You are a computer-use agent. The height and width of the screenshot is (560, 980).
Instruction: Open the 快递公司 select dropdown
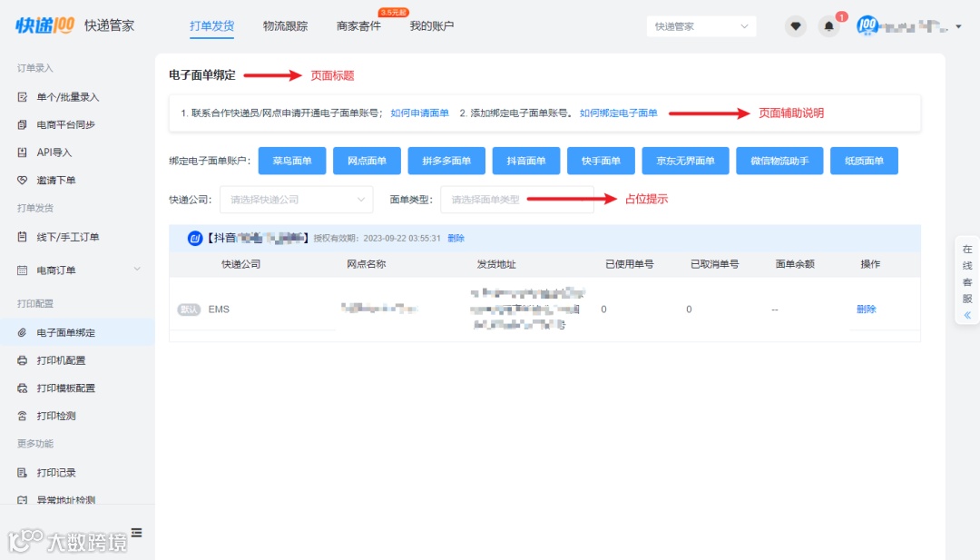coord(296,200)
